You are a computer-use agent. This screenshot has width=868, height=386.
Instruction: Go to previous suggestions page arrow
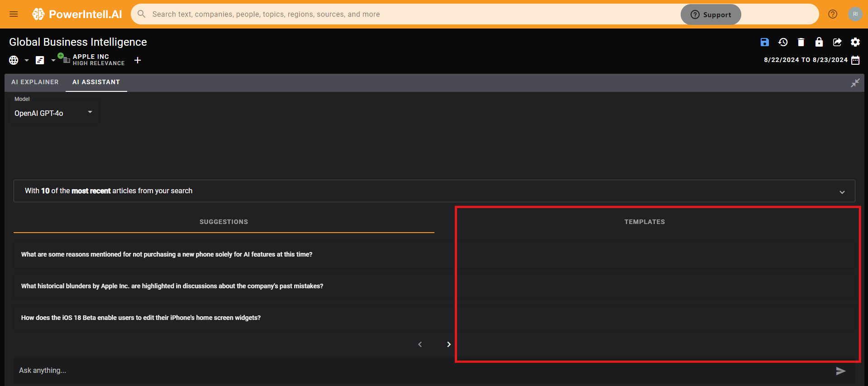click(420, 344)
